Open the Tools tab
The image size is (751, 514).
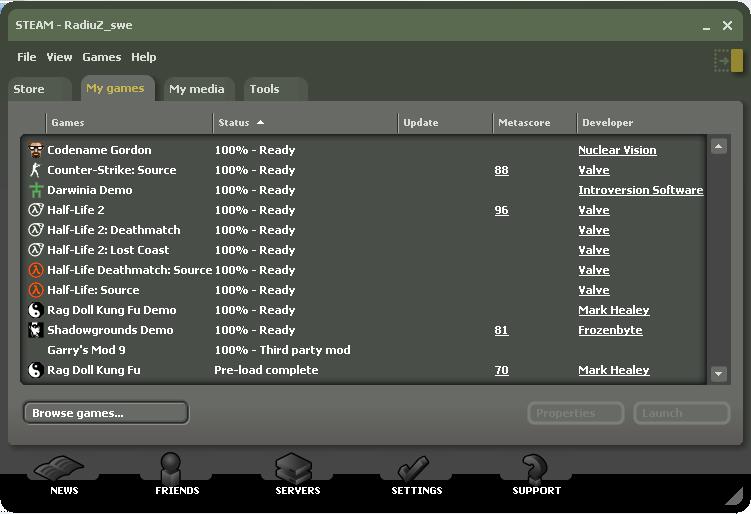[x=274, y=89]
